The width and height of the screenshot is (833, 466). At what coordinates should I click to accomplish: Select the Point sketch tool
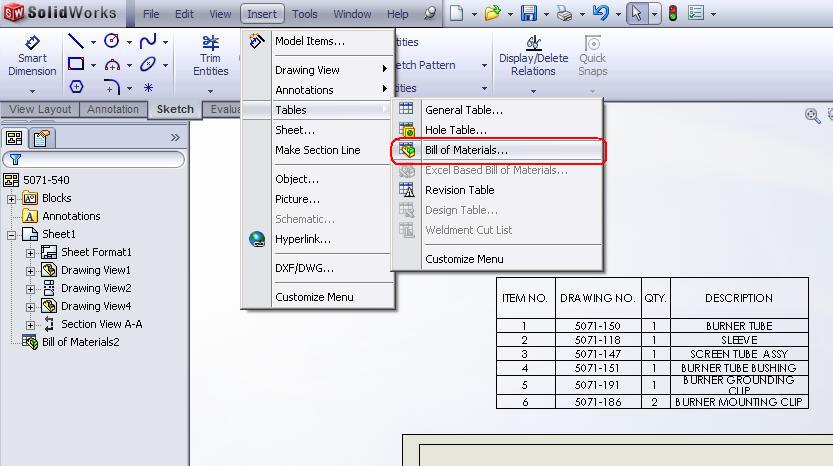(148, 87)
